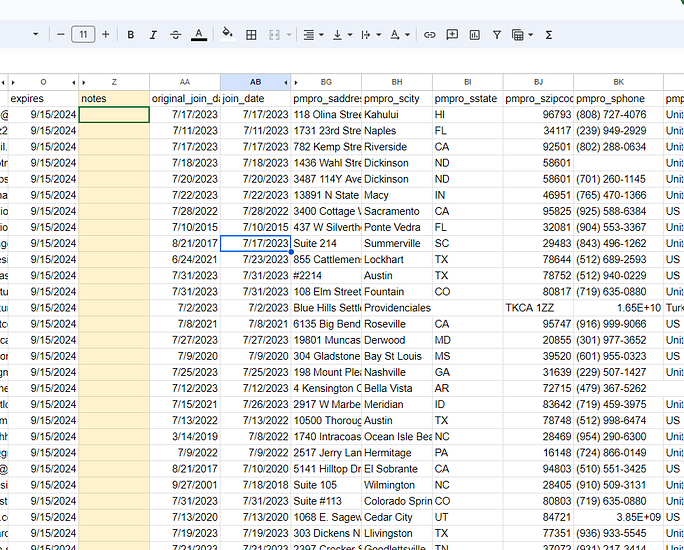Expand hidden columns right of column AB
This screenshot has width=684, height=550.
pos(286,82)
